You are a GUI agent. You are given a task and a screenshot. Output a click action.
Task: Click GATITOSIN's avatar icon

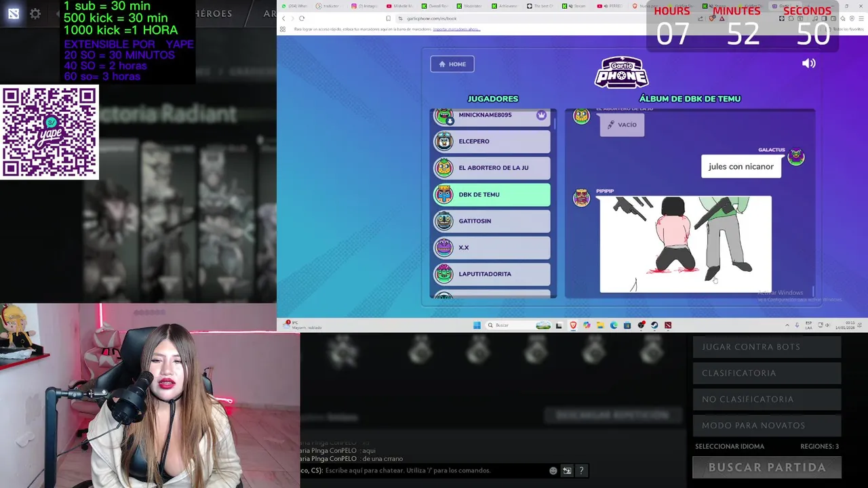tap(443, 221)
